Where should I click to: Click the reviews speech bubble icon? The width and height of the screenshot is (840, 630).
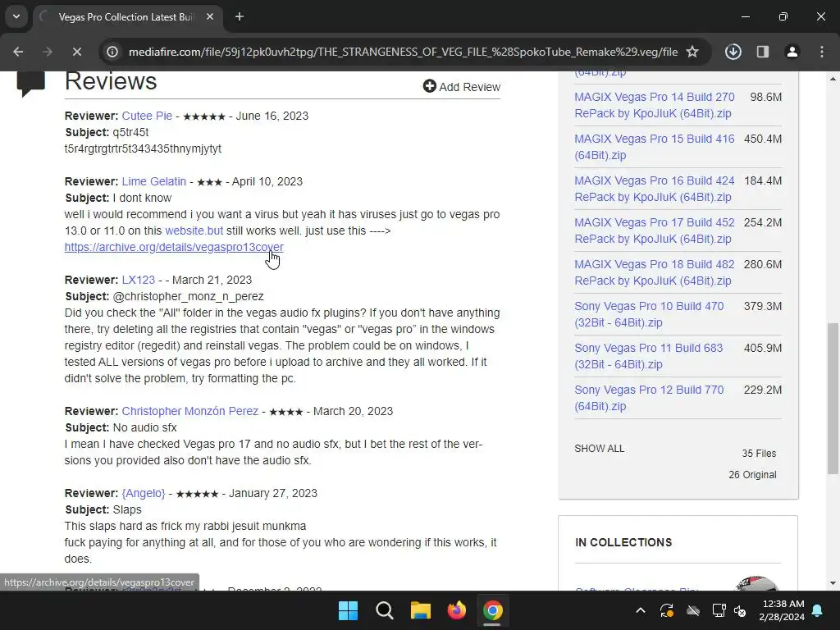click(x=31, y=83)
